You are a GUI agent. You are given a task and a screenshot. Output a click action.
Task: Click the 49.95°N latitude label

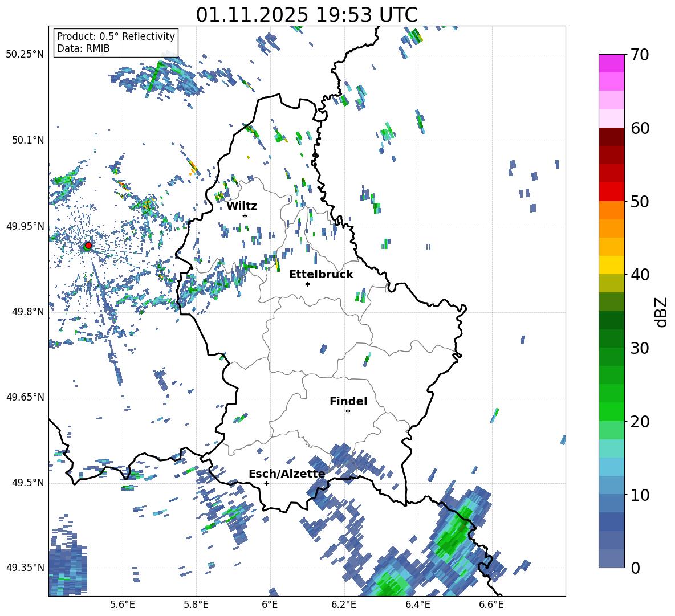coord(25,226)
